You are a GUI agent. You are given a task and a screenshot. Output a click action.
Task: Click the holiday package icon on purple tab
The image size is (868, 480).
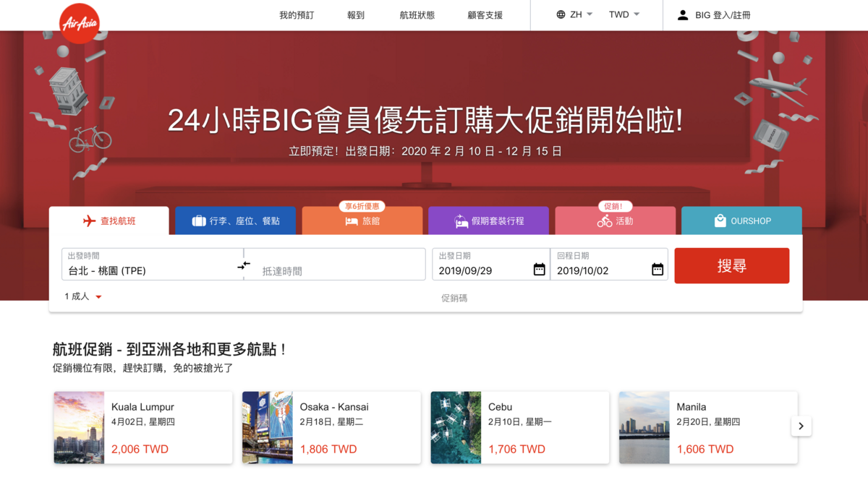[461, 221]
